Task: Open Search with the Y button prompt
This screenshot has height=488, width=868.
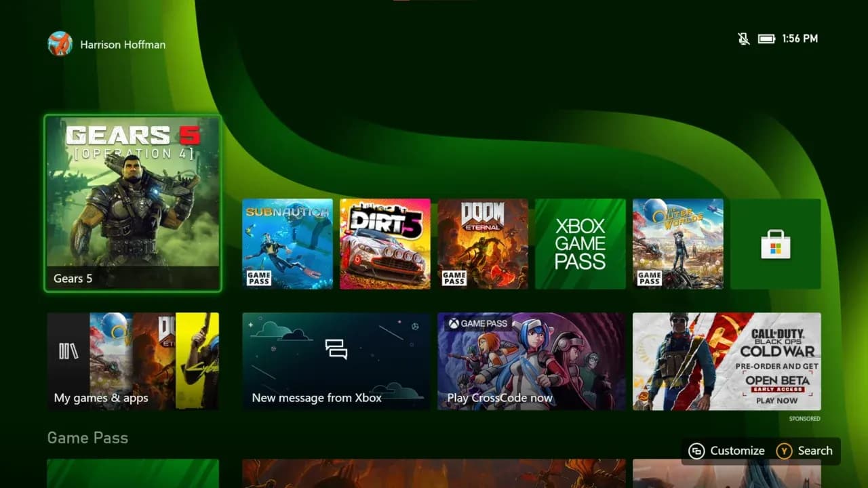Action: pyautogui.click(x=806, y=450)
